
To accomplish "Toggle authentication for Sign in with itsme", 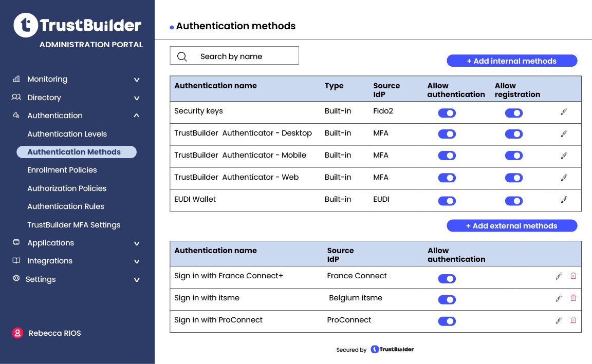I will 447,299.
